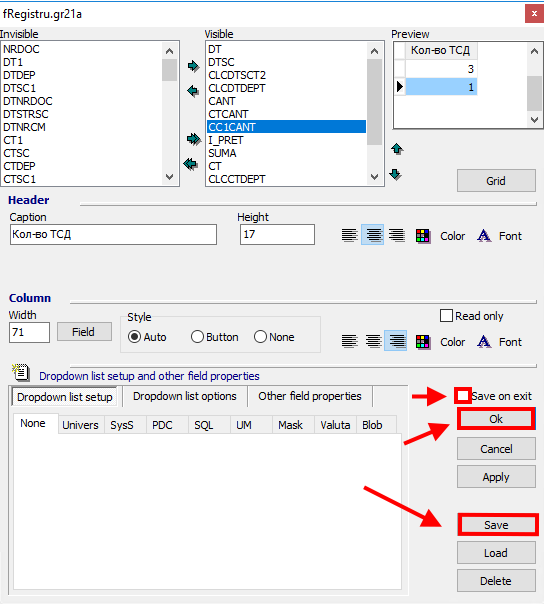544x605 pixels.
Task: Align column text left
Action: pyautogui.click(x=350, y=341)
